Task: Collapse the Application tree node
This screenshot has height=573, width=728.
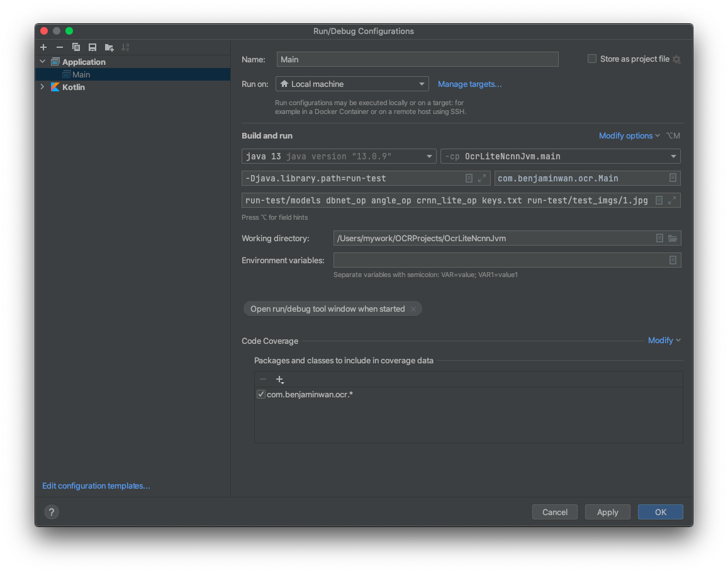Action: pyautogui.click(x=43, y=61)
